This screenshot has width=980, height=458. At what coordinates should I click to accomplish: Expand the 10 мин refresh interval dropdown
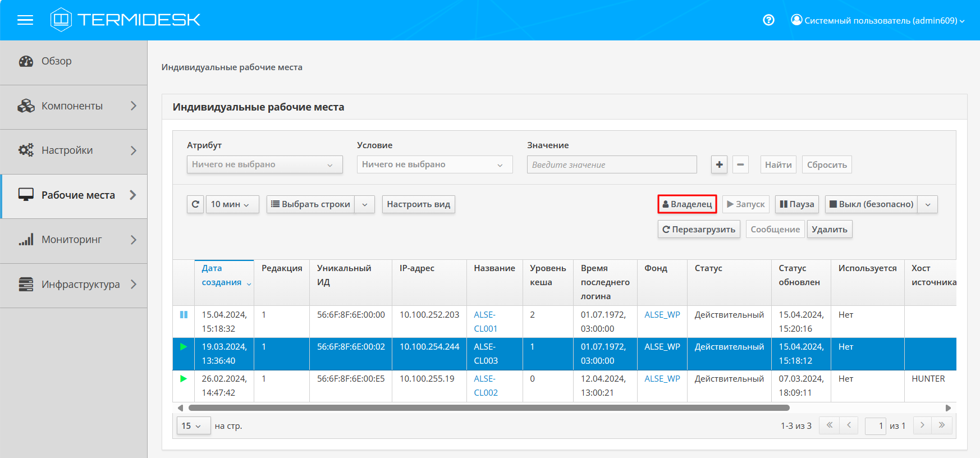tap(232, 204)
